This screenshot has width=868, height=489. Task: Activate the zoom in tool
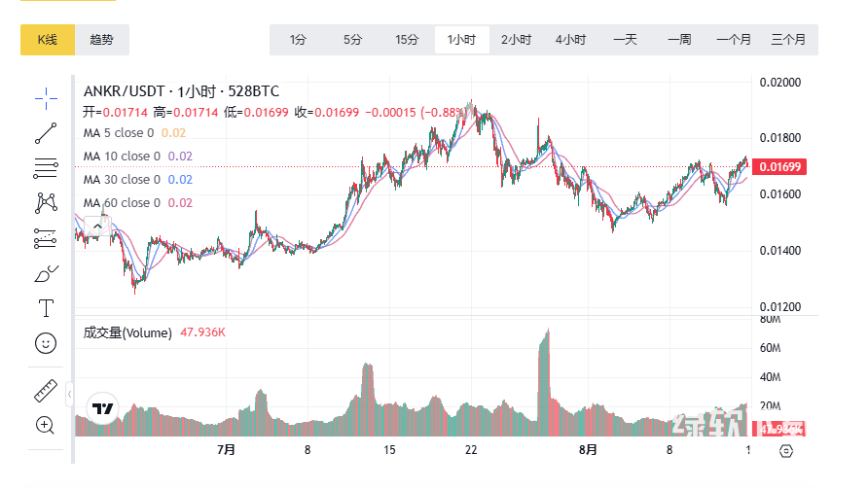point(46,425)
